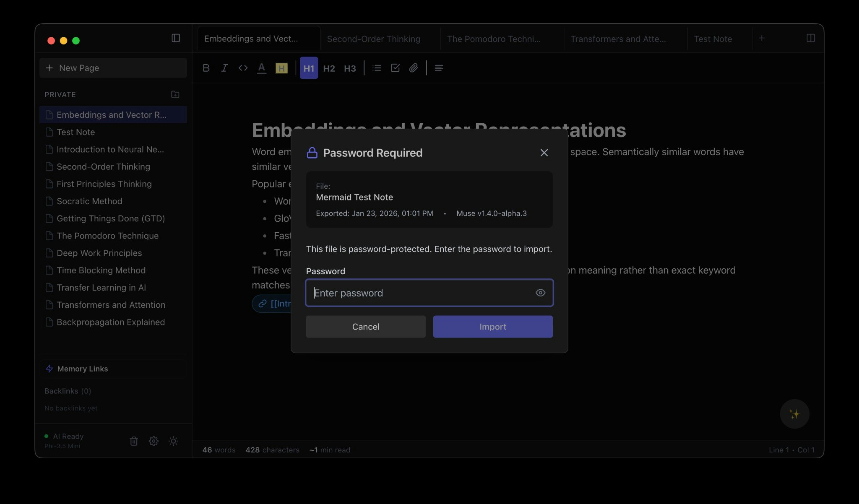Select the text color tool
The height and width of the screenshot is (504, 859).
pos(261,68)
